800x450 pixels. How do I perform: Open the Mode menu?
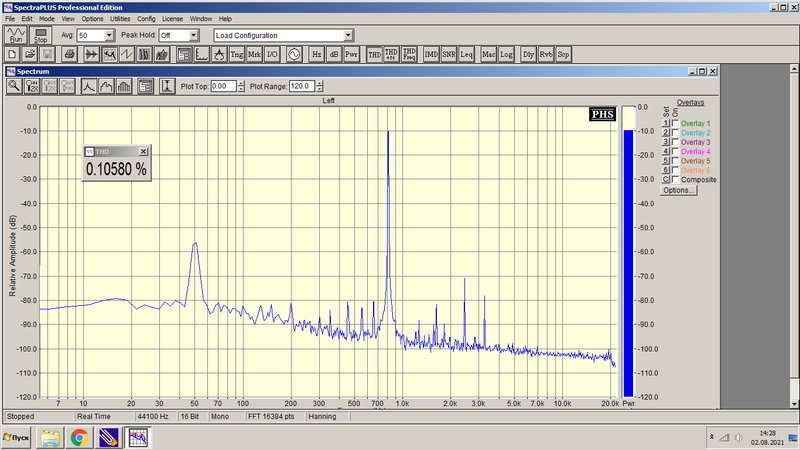pyautogui.click(x=47, y=18)
